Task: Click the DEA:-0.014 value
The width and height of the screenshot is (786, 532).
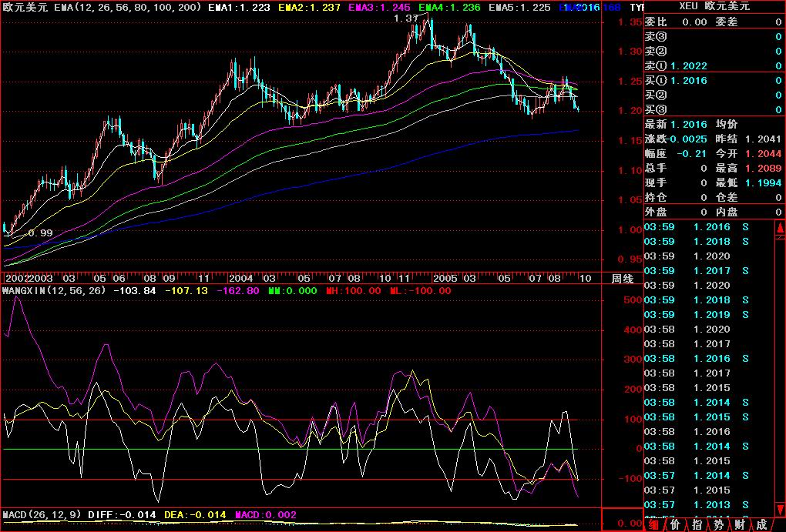Action: tap(195, 514)
